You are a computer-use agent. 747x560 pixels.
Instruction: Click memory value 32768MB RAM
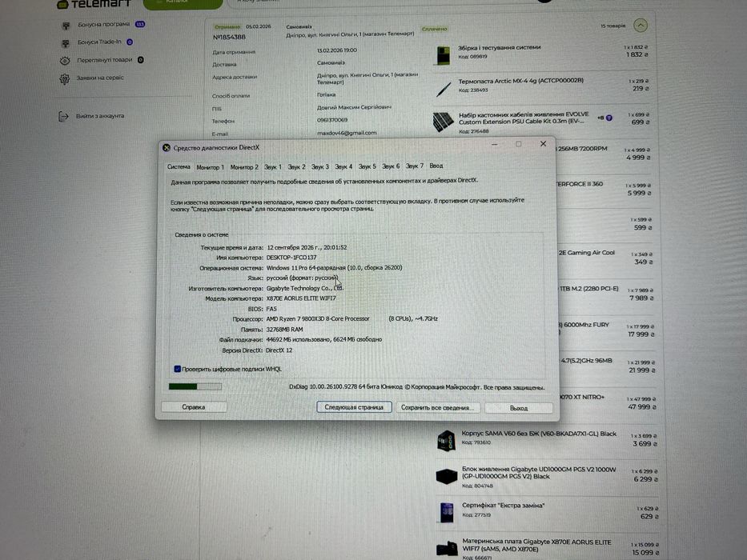[284, 330]
